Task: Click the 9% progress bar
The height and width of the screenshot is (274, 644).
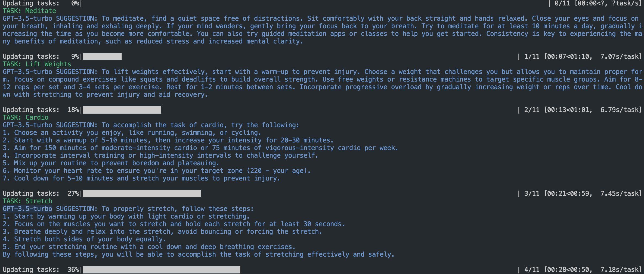Action: [102, 57]
